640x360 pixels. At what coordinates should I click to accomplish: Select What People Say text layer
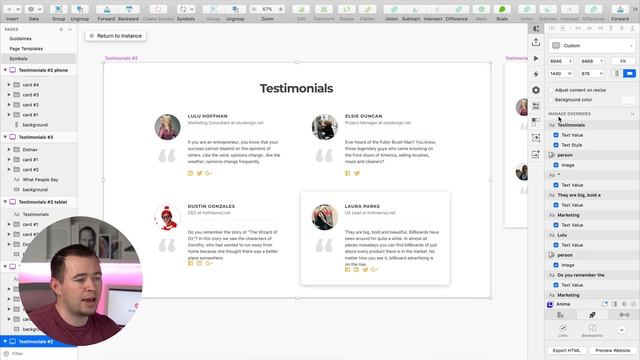(40, 180)
